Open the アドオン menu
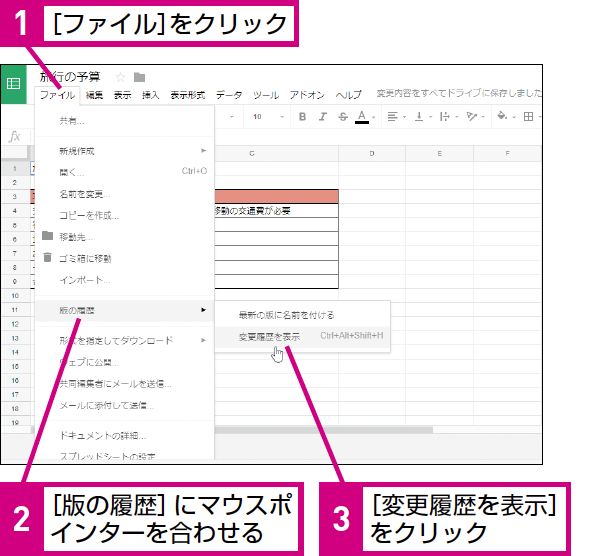 [x=307, y=95]
